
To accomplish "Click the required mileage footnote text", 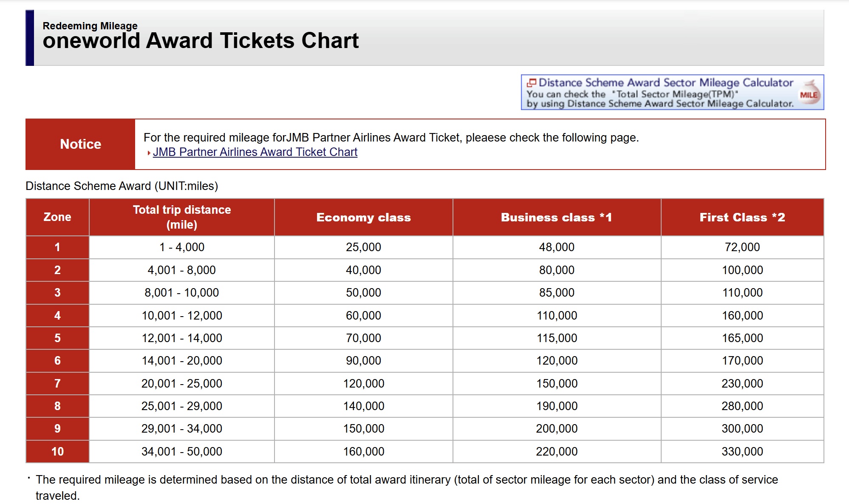I will coord(407,488).
